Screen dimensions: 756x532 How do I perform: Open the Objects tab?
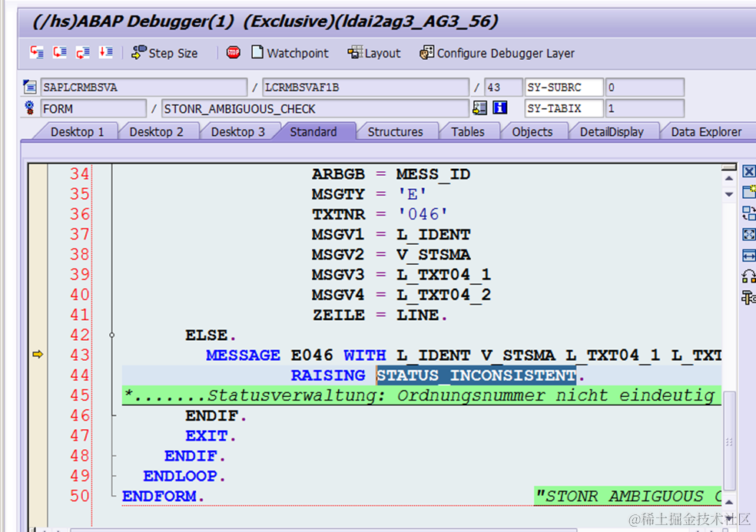coord(532,132)
